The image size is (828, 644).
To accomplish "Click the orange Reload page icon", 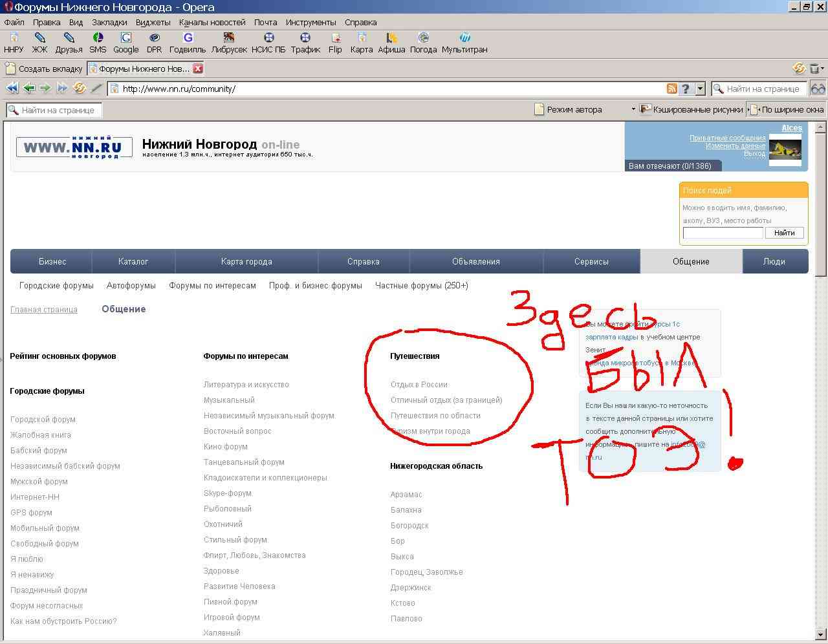I will tap(79, 89).
